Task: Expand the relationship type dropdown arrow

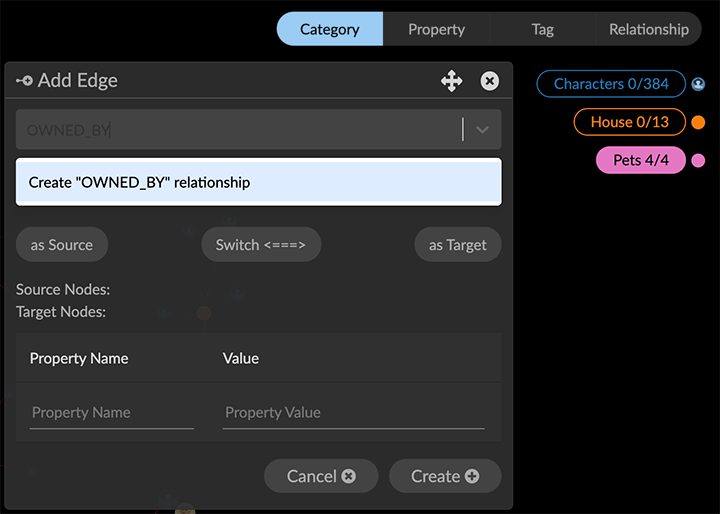Action: (x=482, y=130)
